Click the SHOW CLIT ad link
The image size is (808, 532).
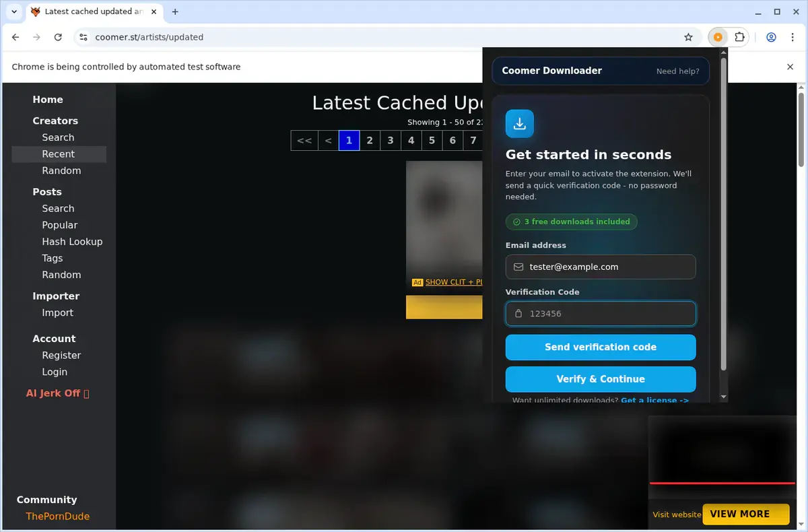coord(454,282)
